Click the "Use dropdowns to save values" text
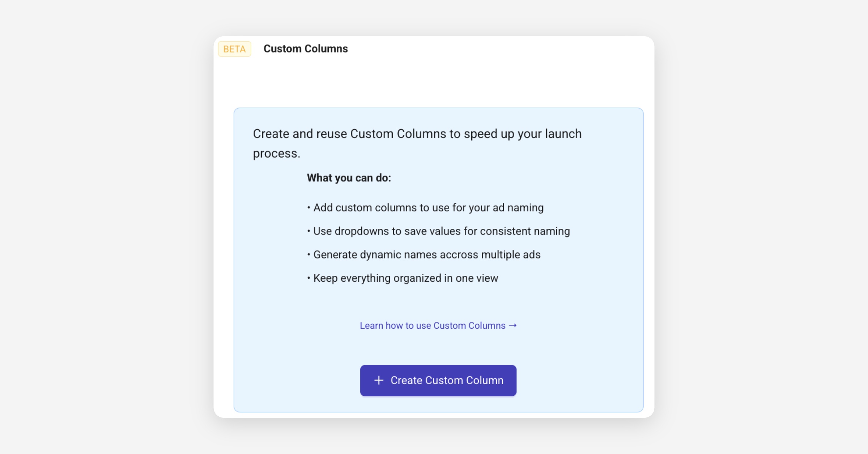Viewport: 868px width, 454px height. click(441, 231)
